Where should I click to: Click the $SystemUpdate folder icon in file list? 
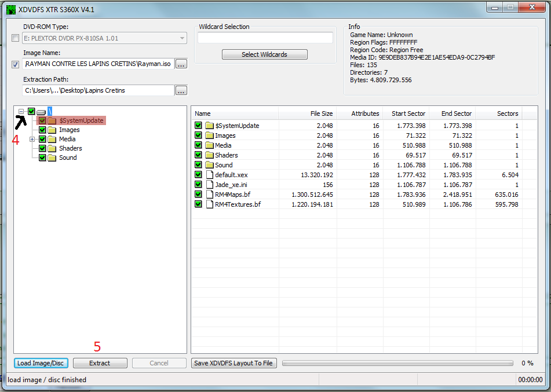point(209,126)
